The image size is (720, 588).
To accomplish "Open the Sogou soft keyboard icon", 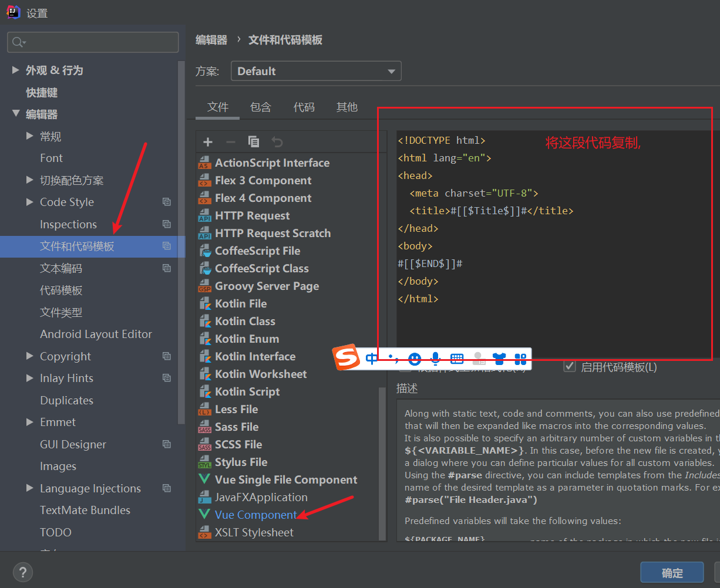I will point(457,359).
